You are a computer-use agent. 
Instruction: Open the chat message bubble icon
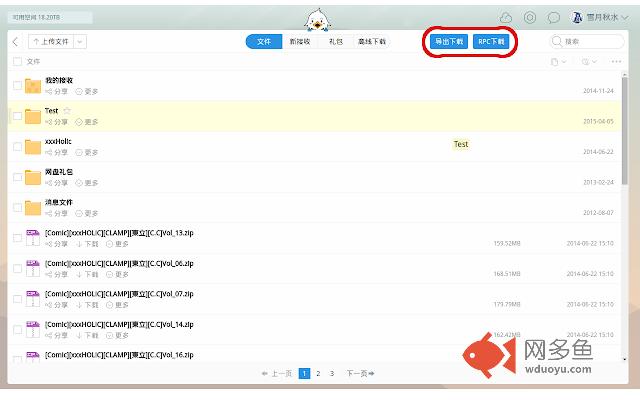pos(554,18)
